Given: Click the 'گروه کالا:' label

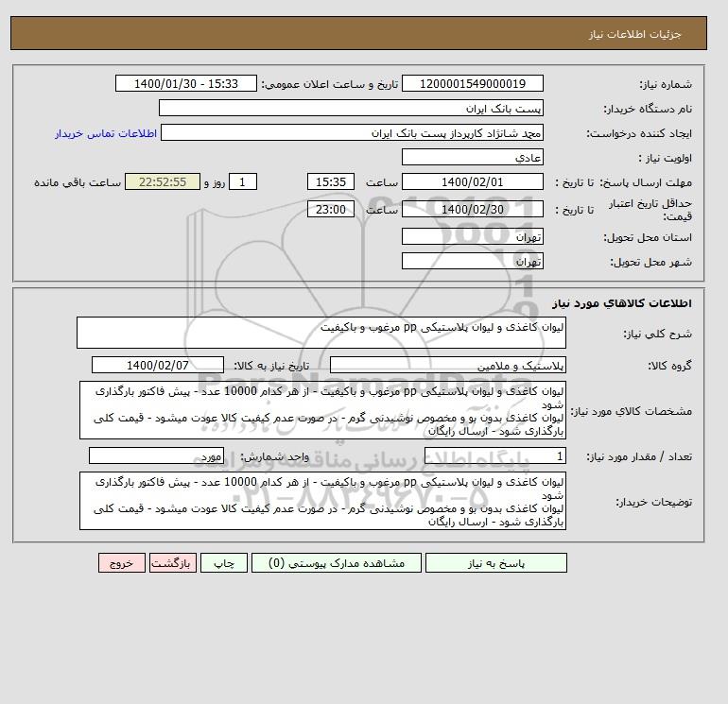Looking at the screenshot, I should [669, 366].
